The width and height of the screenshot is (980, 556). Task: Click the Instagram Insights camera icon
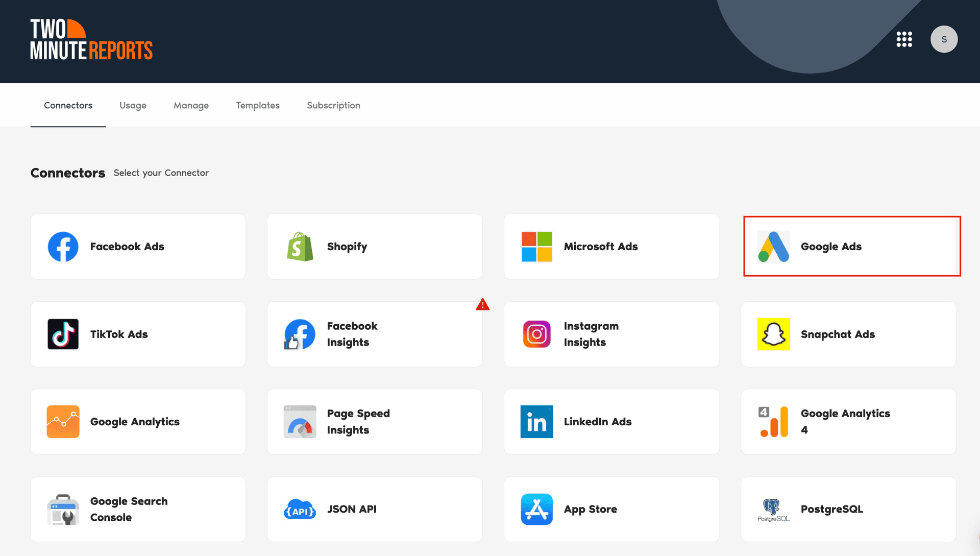(536, 334)
